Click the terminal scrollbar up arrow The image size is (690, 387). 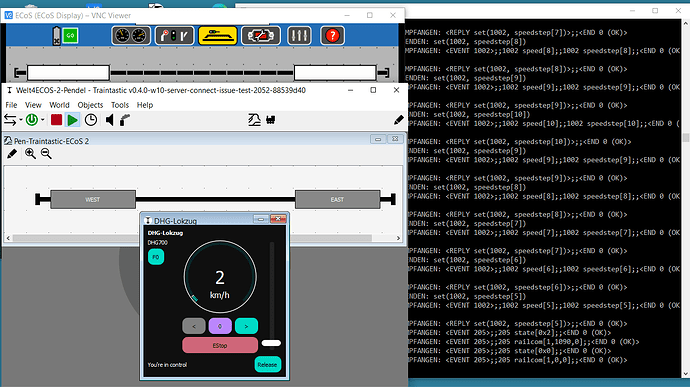[x=686, y=23]
